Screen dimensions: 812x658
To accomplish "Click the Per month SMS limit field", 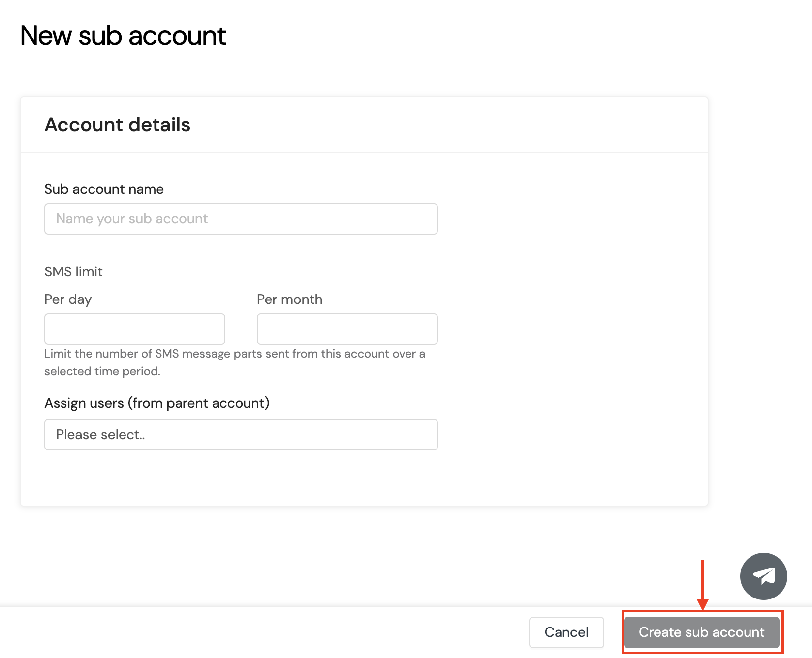I will tap(347, 329).
